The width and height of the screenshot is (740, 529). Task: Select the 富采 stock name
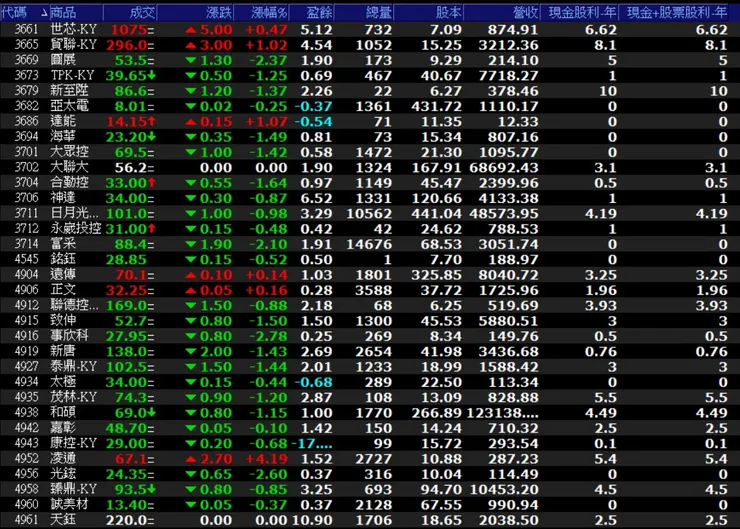pos(63,244)
